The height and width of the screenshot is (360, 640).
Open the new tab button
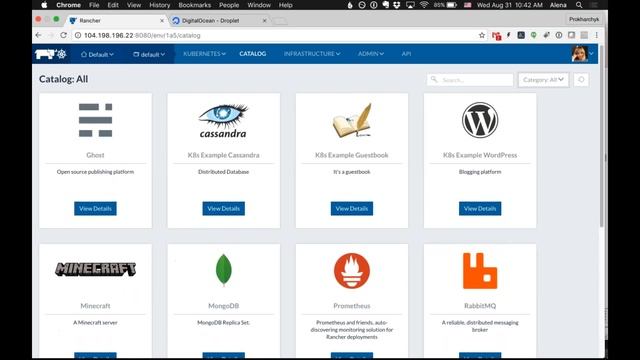pos(280,20)
